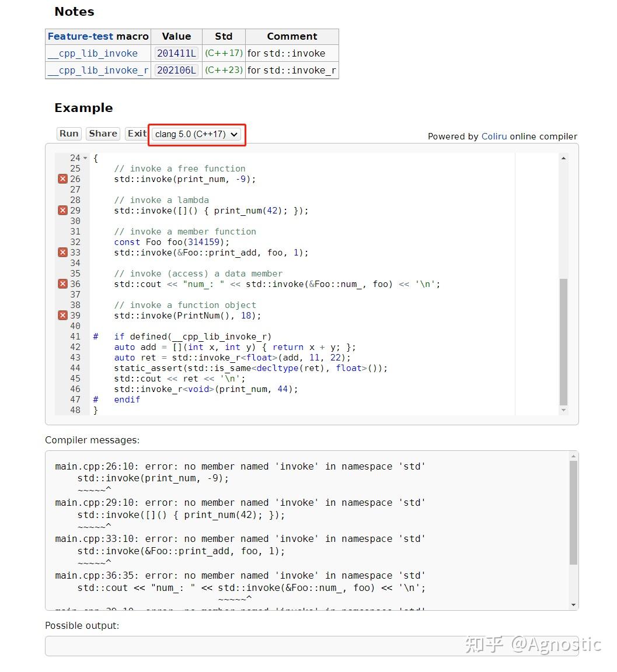Click the 202106L value link

click(176, 70)
